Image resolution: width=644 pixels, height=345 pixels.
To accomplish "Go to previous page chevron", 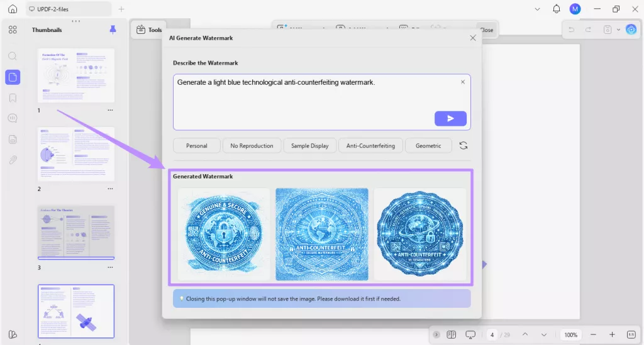I will click(x=525, y=335).
